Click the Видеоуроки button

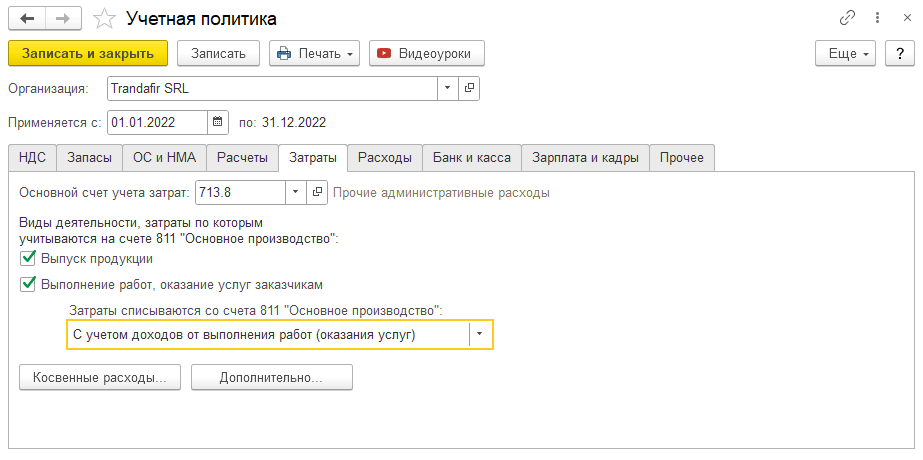click(426, 53)
